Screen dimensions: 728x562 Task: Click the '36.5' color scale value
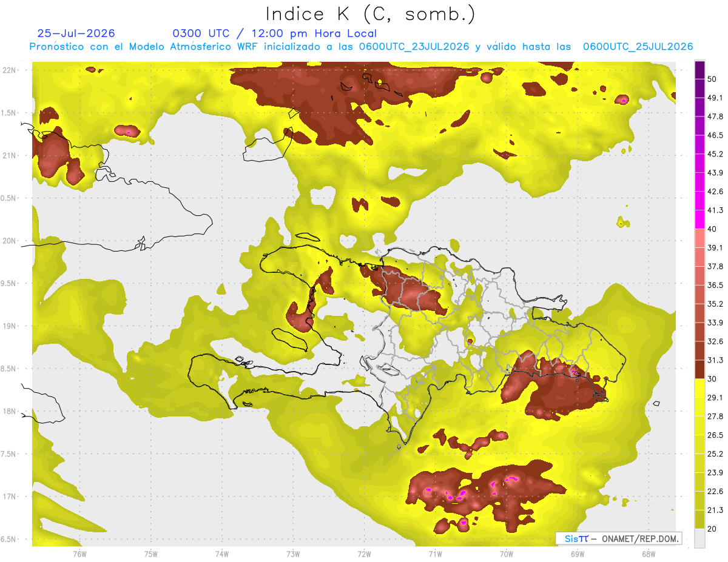[x=715, y=285]
